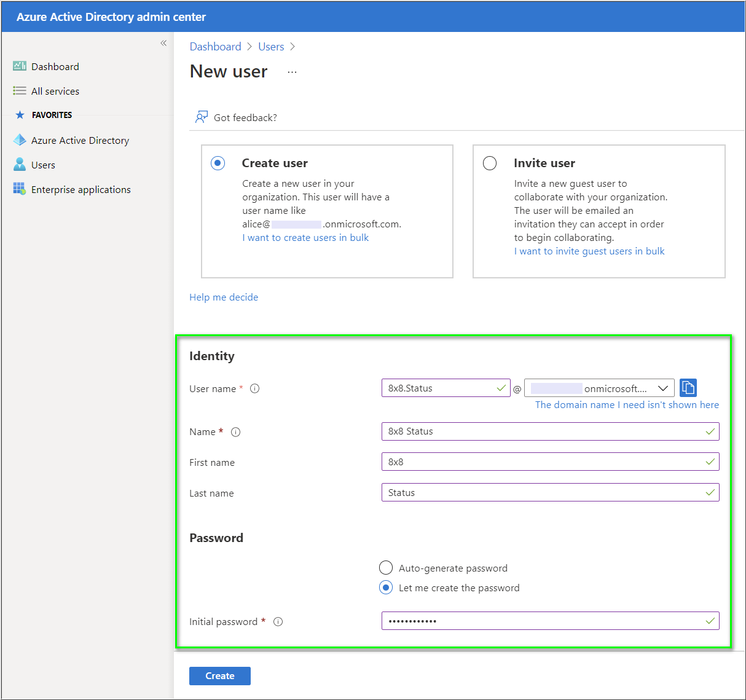Click the Enterprise applications grid icon

[x=20, y=189]
